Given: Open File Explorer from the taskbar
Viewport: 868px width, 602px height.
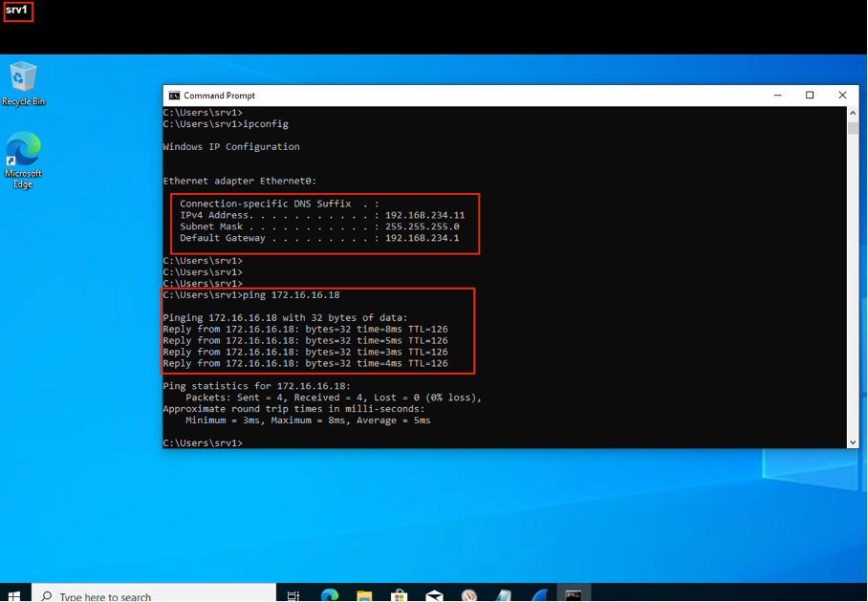Looking at the screenshot, I should click(x=364, y=595).
